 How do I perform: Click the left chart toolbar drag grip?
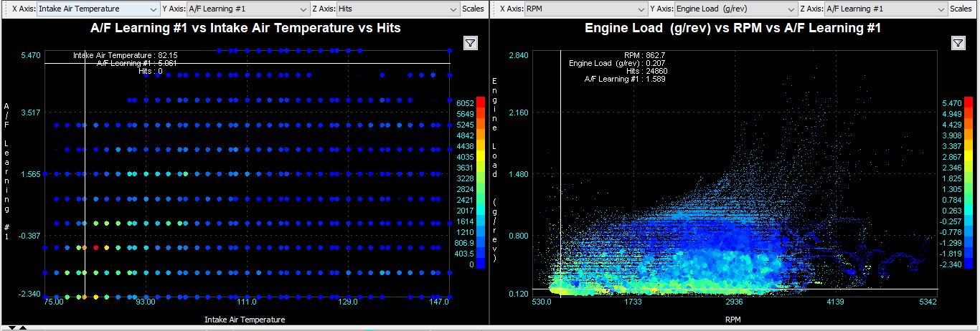(5, 9)
